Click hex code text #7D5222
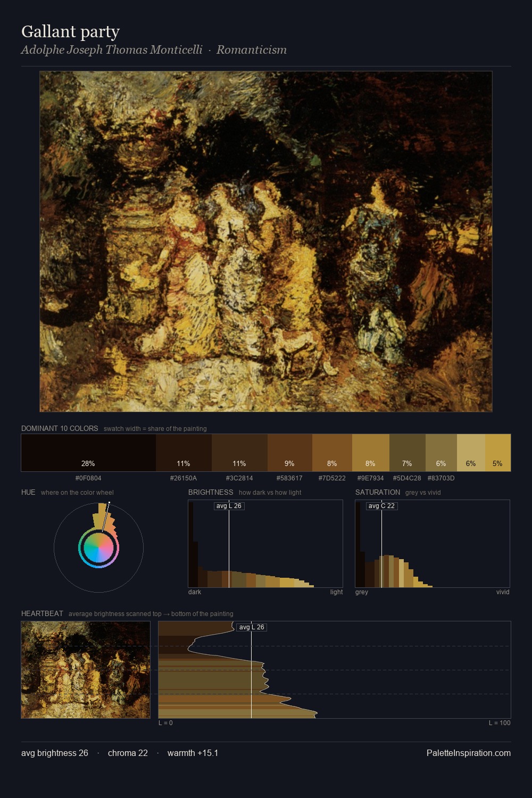 [x=332, y=478]
